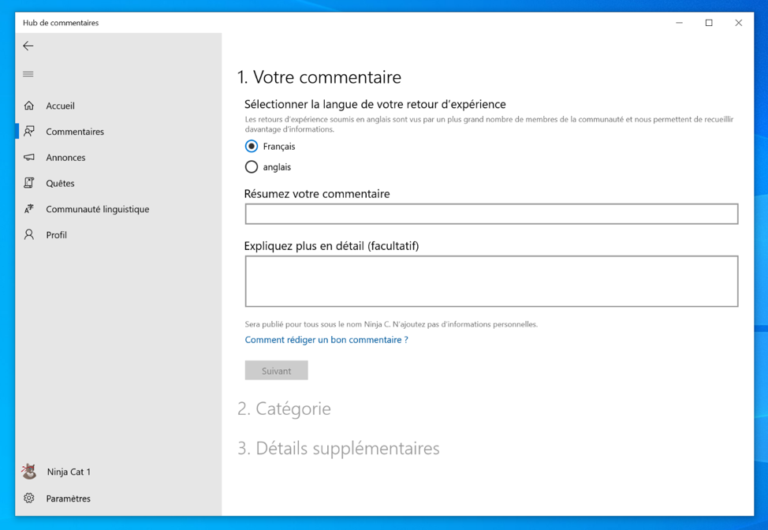Screen dimensions: 768x530
Task: Click the Communauté linguistique icon
Action: [x=29, y=210]
